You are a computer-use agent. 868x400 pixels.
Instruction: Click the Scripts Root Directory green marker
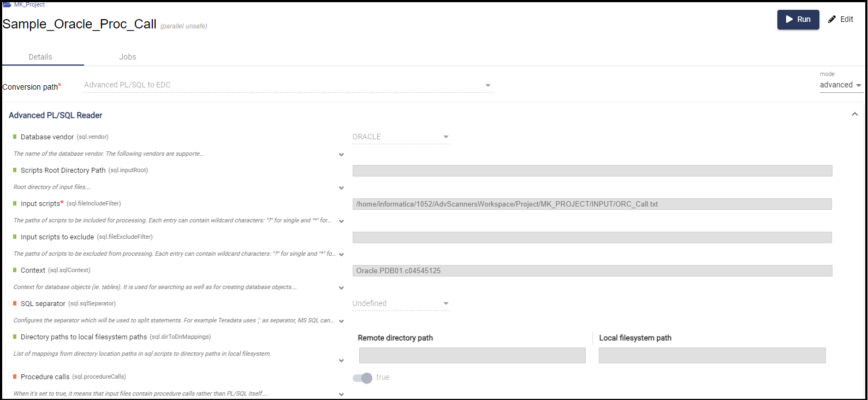click(15, 170)
